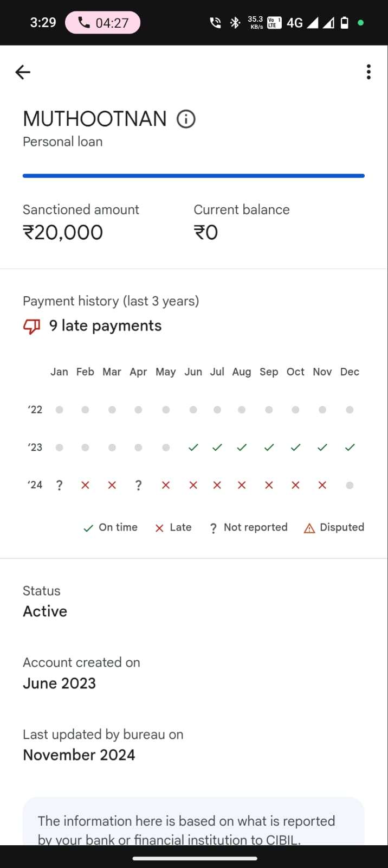This screenshot has height=868, width=388.
Task: Tap the Disputed warning triangle legend icon
Action: click(309, 528)
